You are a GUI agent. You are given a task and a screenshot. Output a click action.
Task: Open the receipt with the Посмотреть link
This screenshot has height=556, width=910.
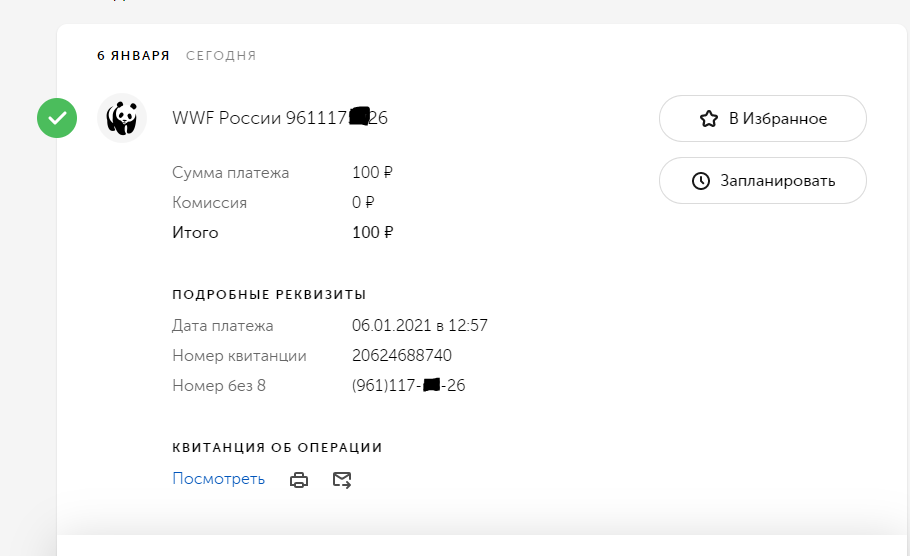pos(218,479)
